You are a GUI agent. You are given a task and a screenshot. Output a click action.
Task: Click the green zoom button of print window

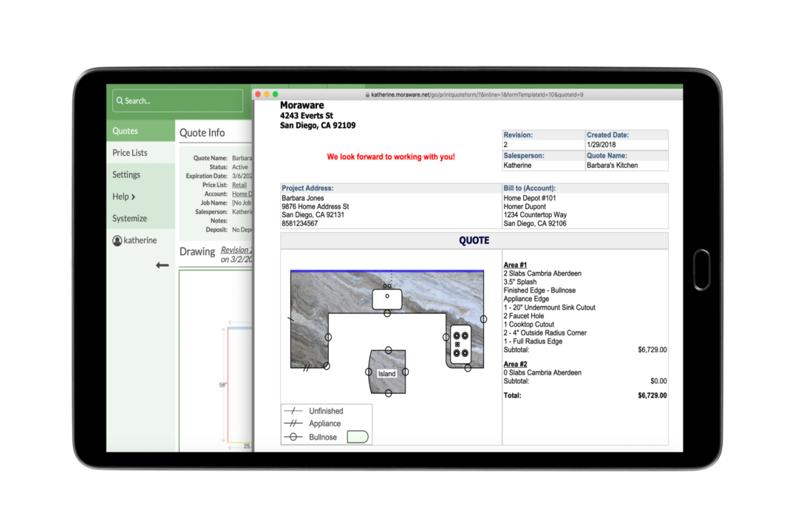(x=276, y=94)
